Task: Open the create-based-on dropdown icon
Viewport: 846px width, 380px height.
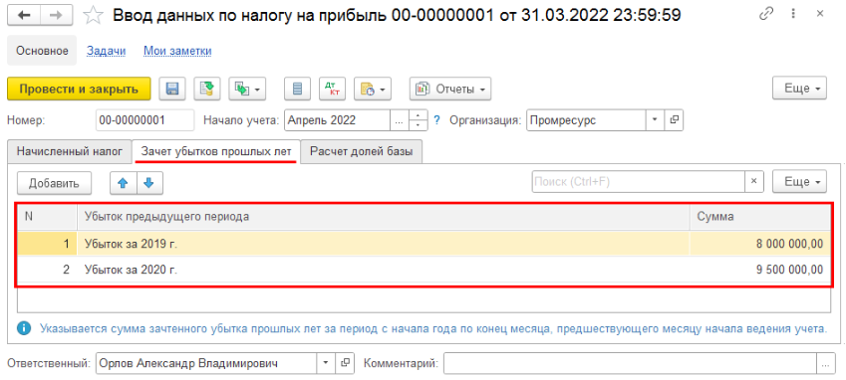Action: (x=248, y=89)
